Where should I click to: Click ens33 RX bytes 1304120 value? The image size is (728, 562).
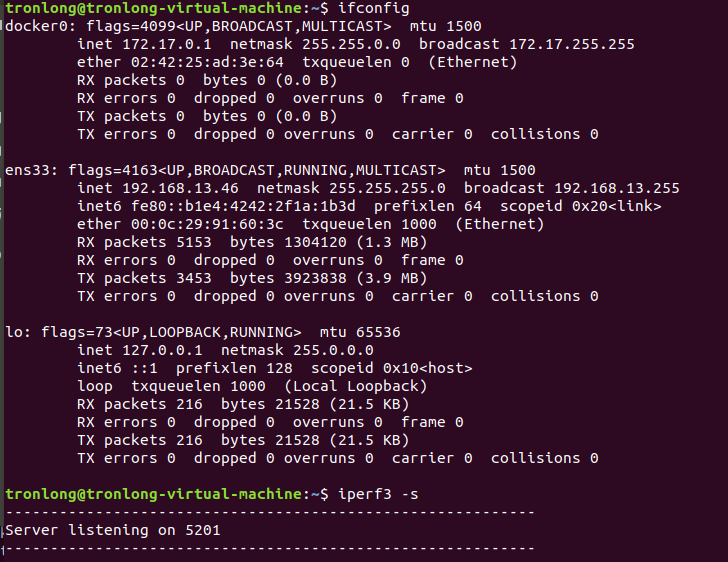tap(315, 242)
